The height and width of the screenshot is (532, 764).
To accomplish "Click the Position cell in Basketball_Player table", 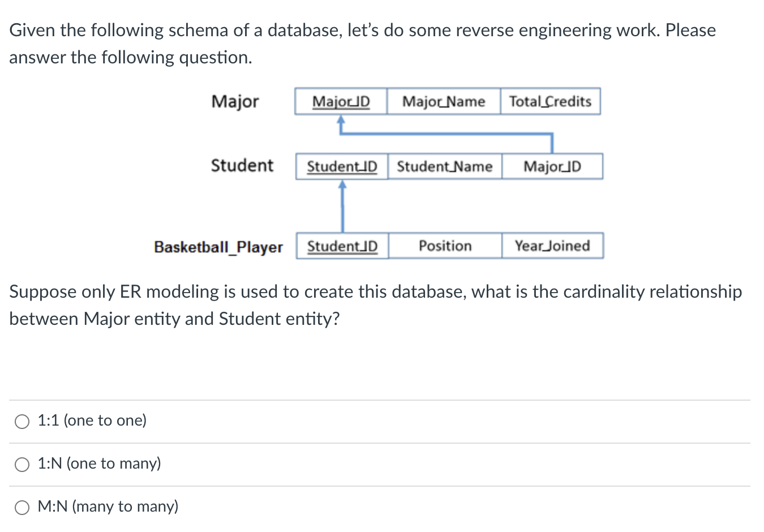I will pyautogui.click(x=445, y=246).
